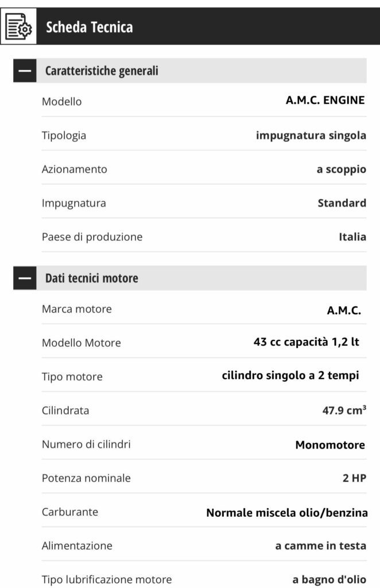
Task: Select the a camme in testa value
Action: tap(321, 546)
